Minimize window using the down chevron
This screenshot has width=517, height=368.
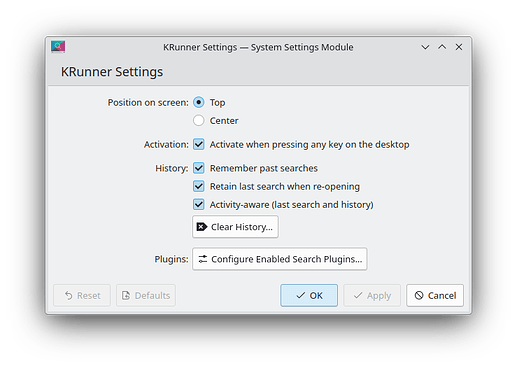coord(425,47)
